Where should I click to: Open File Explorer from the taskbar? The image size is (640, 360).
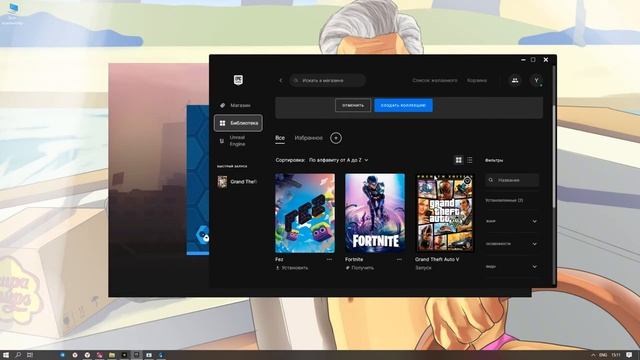click(112, 355)
